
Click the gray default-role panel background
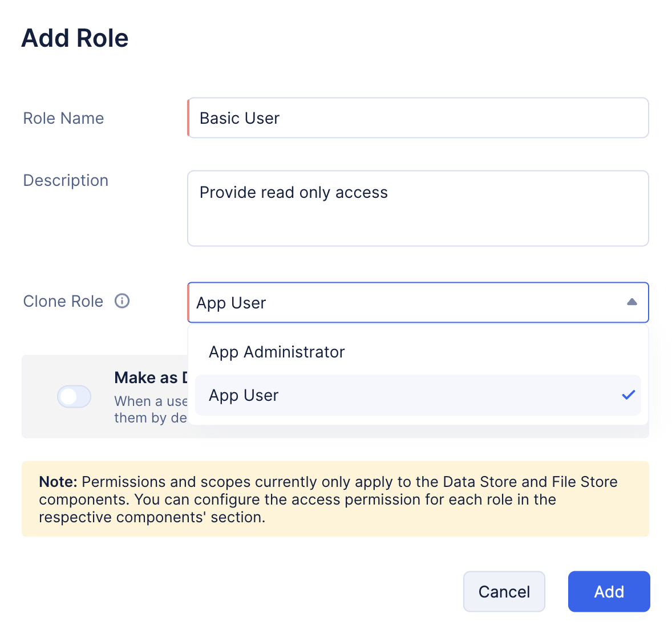[105, 397]
